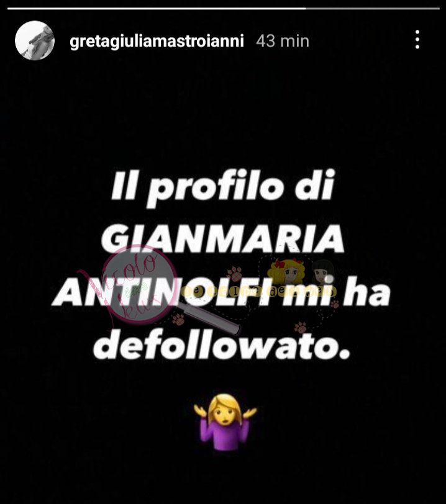The width and height of the screenshot is (446, 504).
Task: Click the pink magnifying glass watermark logo
Action: (x=142, y=284)
